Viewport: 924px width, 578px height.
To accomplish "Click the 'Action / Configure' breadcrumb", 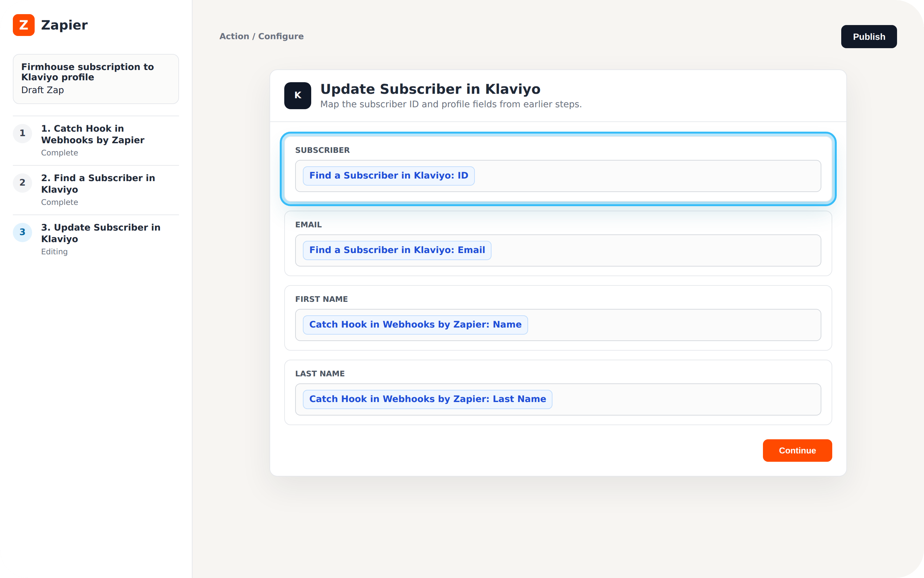I will click(x=261, y=36).
